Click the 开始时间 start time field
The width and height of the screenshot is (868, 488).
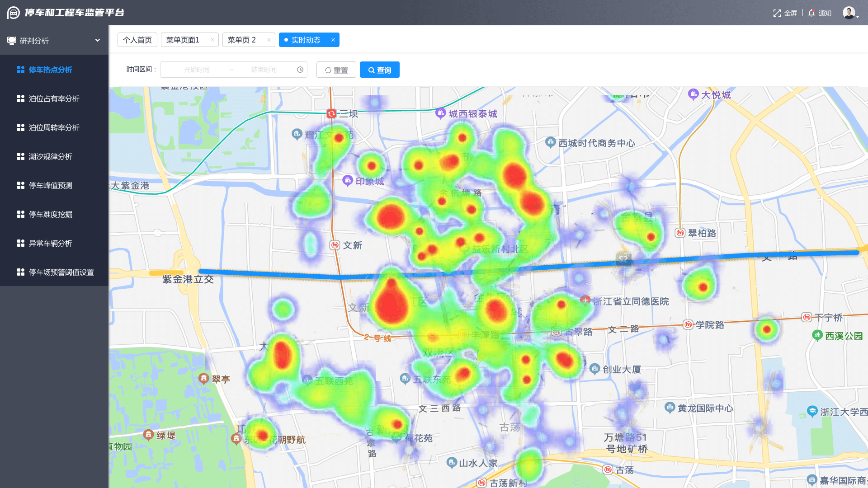tap(197, 70)
